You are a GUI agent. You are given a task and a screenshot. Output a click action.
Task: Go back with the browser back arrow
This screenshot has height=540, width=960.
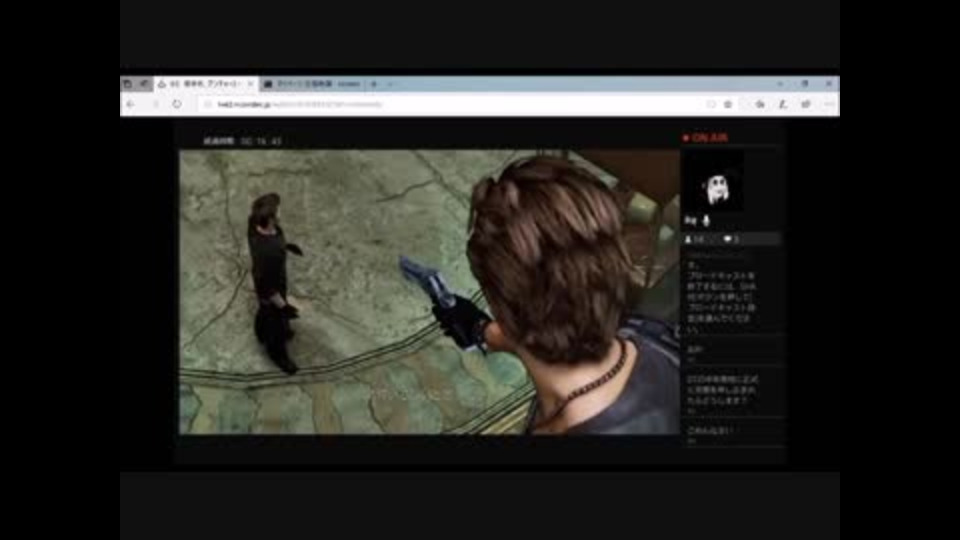coord(130,105)
